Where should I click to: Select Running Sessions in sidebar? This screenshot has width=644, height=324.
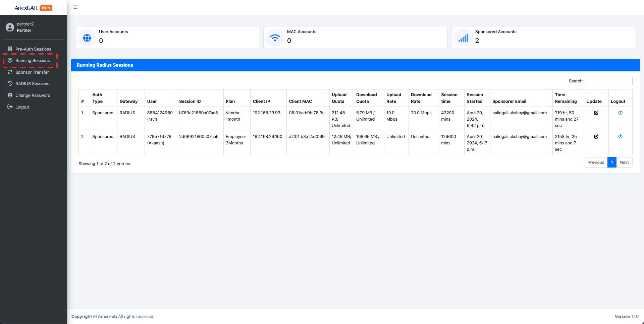click(x=33, y=61)
